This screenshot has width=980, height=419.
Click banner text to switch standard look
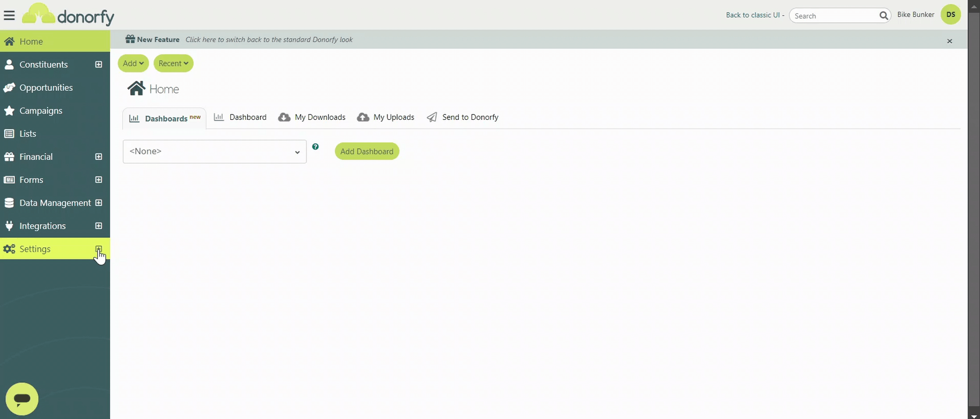click(x=269, y=40)
